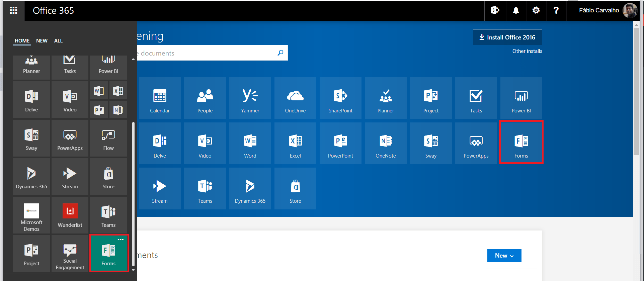Switch to the NEW tab in launcher
Viewport: 644px width, 281px height.
coord(42,41)
